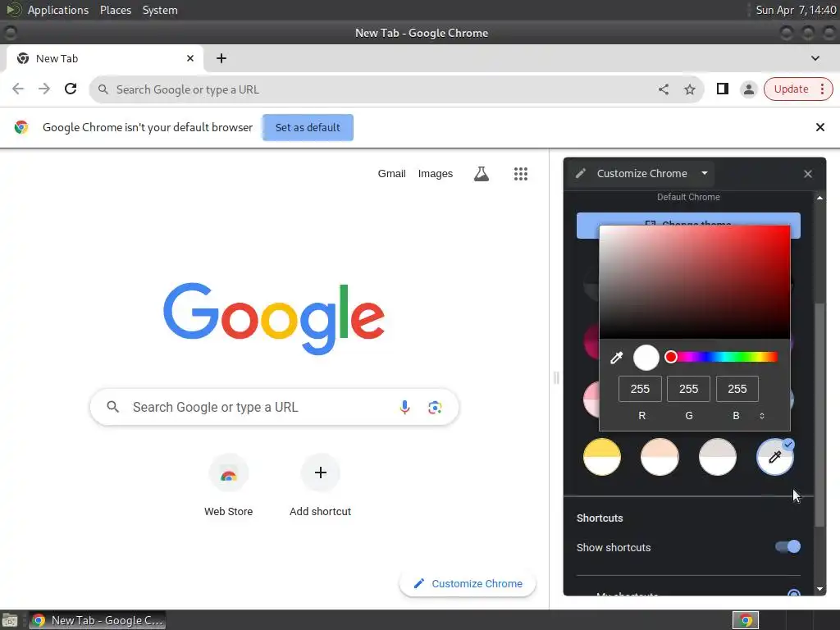The image size is (840, 630).
Task: Click the Set as default button
Action: tap(308, 127)
